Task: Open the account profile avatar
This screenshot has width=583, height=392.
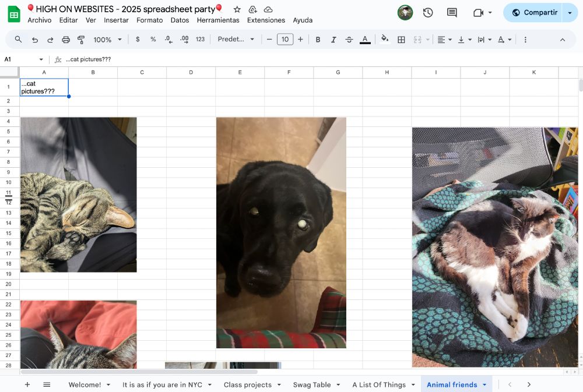Action: (405, 13)
